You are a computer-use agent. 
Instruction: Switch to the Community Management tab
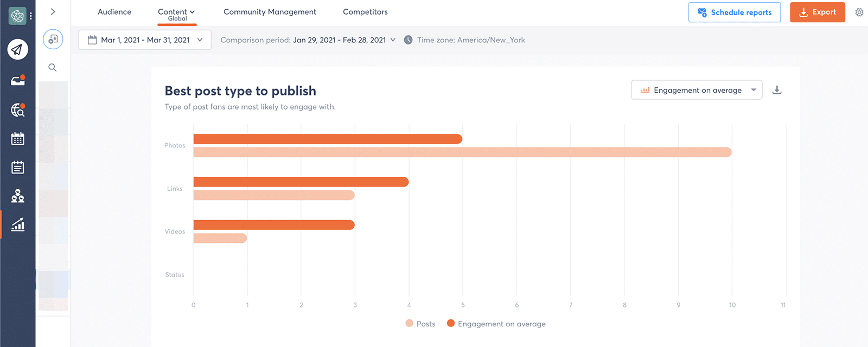click(x=270, y=12)
